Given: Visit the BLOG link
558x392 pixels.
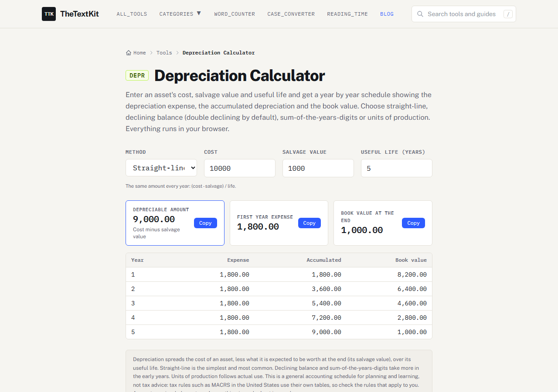Looking at the screenshot, I should [x=387, y=14].
